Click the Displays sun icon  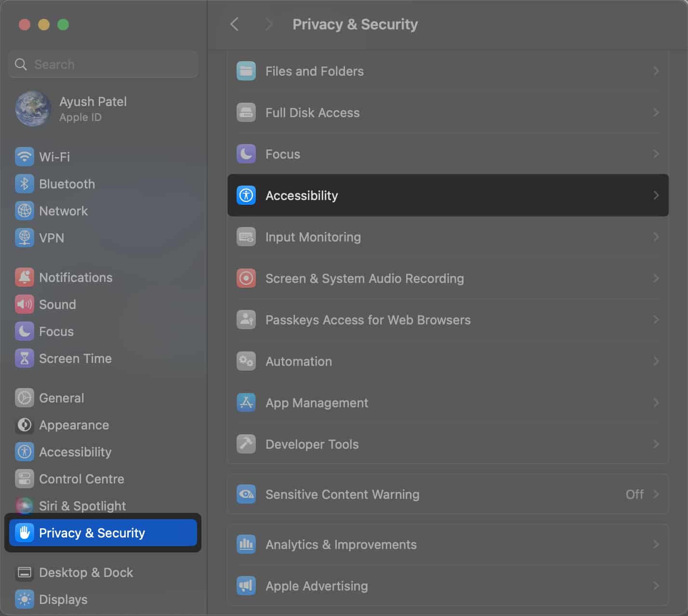24,599
